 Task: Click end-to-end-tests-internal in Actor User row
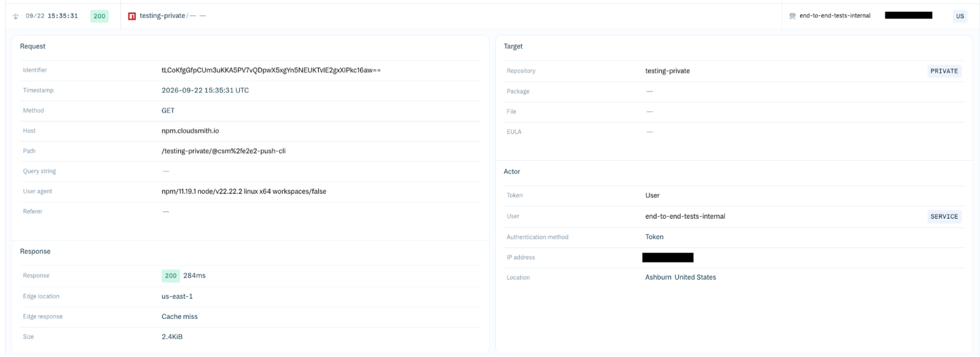coord(685,216)
